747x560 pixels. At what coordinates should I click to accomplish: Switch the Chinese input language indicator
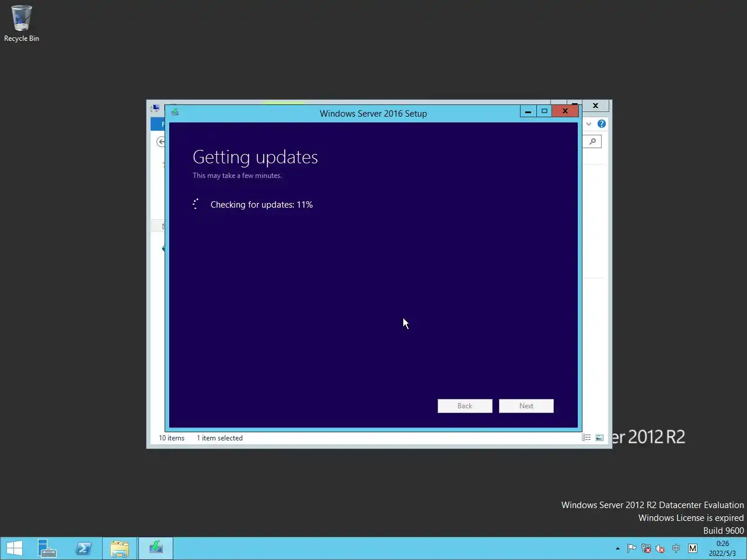[x=676, y=548]
